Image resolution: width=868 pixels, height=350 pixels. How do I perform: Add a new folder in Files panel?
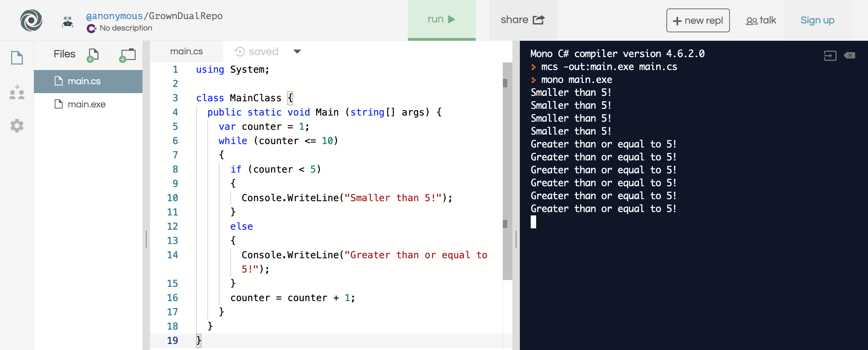point(127,55)
